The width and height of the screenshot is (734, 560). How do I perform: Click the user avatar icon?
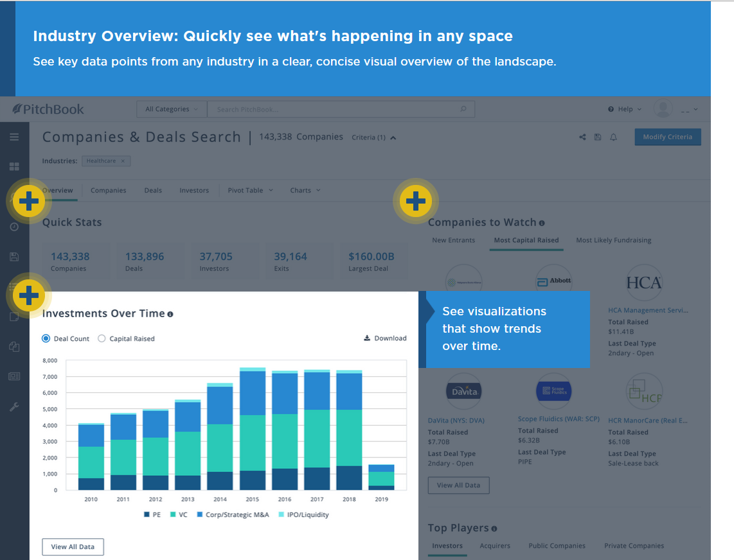coord(663,109)
